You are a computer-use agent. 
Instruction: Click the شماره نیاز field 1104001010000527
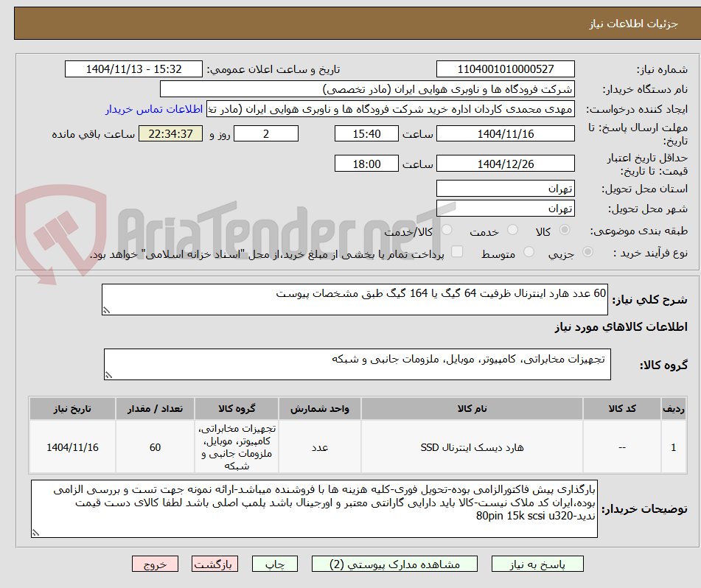505,69
